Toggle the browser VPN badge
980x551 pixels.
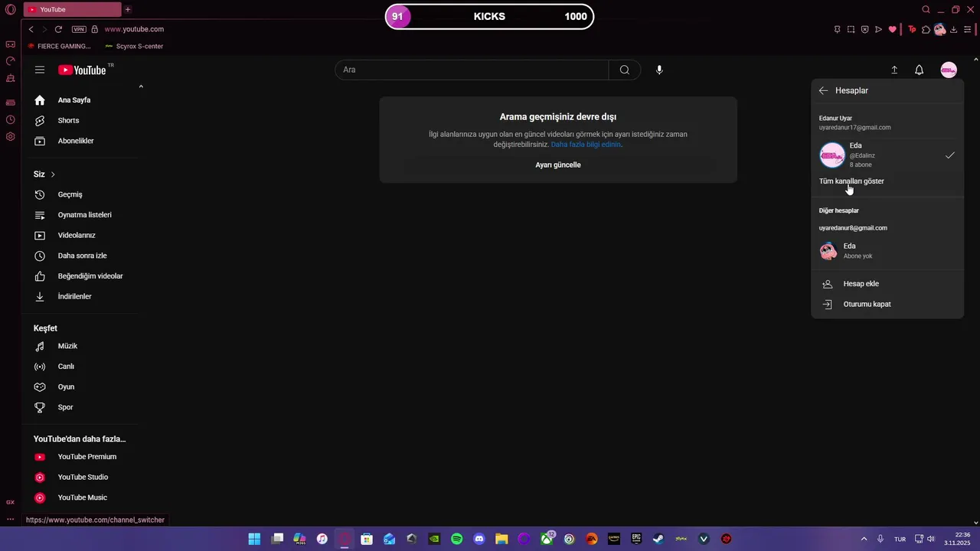tap(79, 29)
